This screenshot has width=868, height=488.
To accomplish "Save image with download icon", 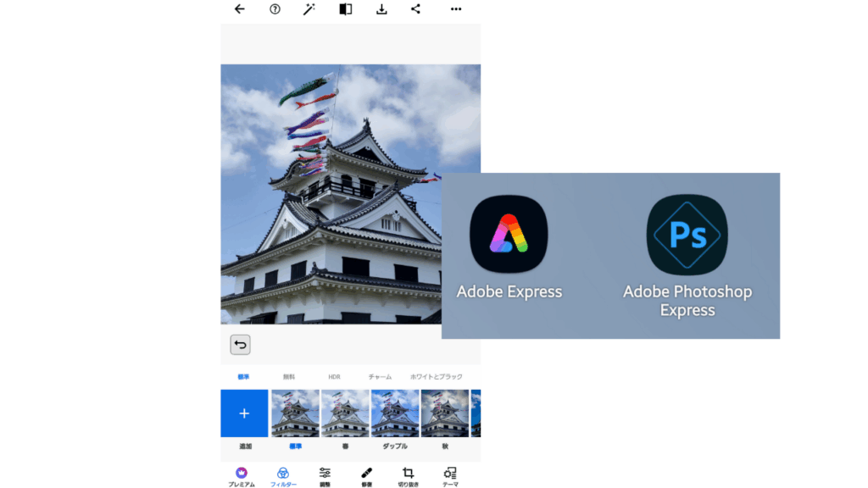I will pos(381,8).
